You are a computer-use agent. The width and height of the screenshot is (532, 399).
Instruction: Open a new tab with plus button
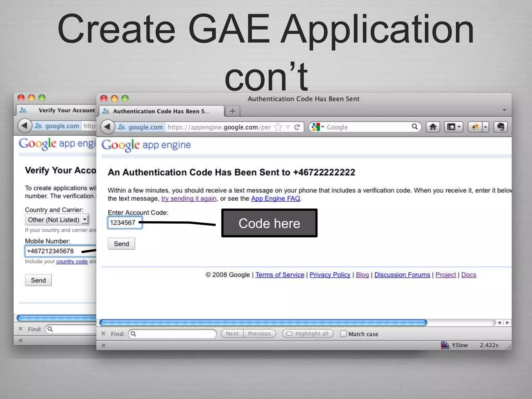click(232, 111)
